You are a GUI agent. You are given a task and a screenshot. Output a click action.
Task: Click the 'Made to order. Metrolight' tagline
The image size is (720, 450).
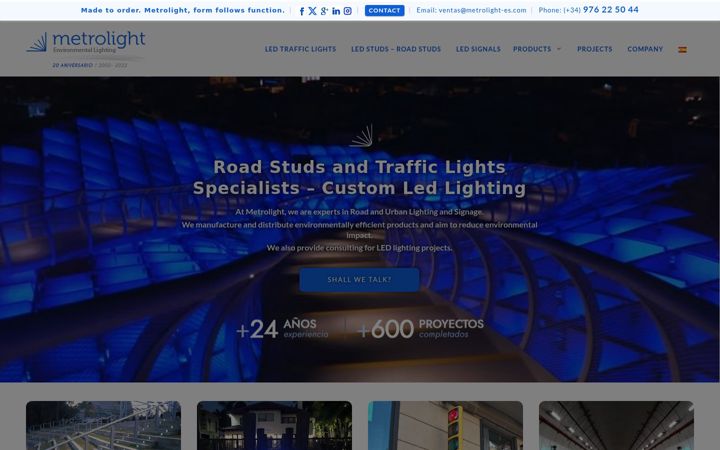pyautogui.click(x=183, y=10)
